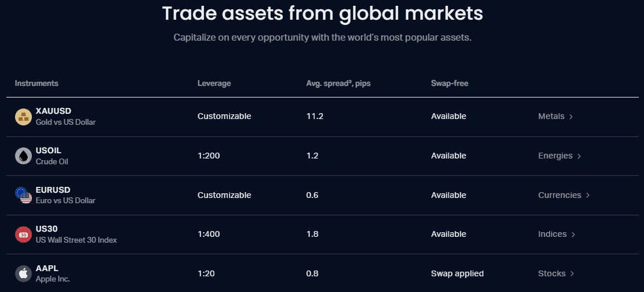644x292 pixels.
Task: Open the Indices chevron arrow
Action: pyautogui.click(x=573, y=235)
